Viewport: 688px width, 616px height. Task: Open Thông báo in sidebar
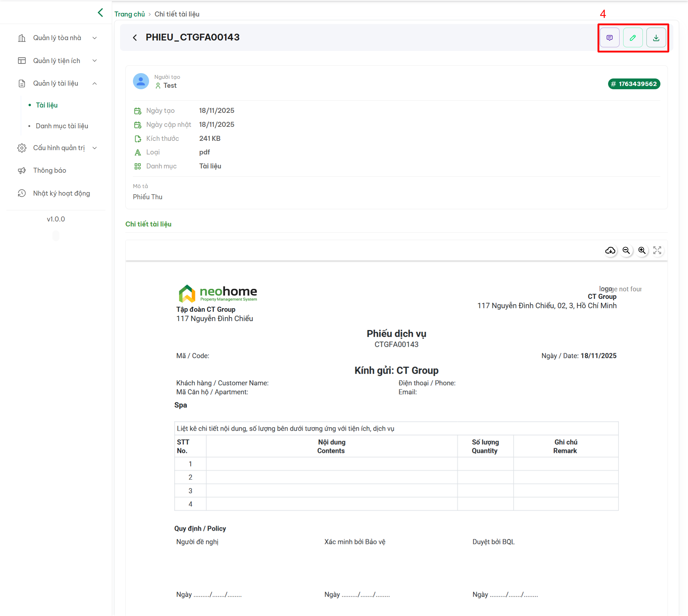click(49, 171)
